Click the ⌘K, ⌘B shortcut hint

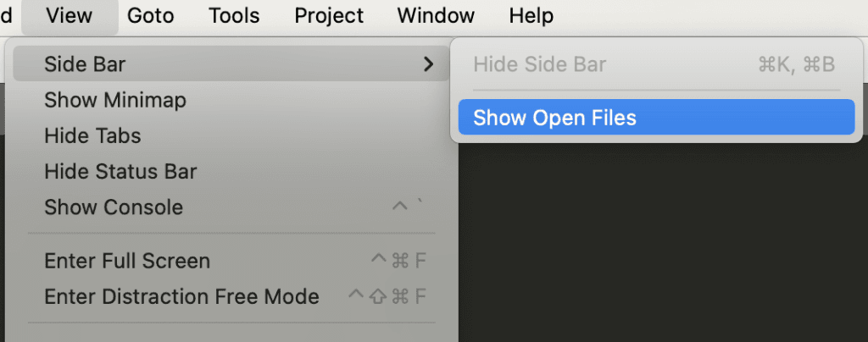(796, 64)
